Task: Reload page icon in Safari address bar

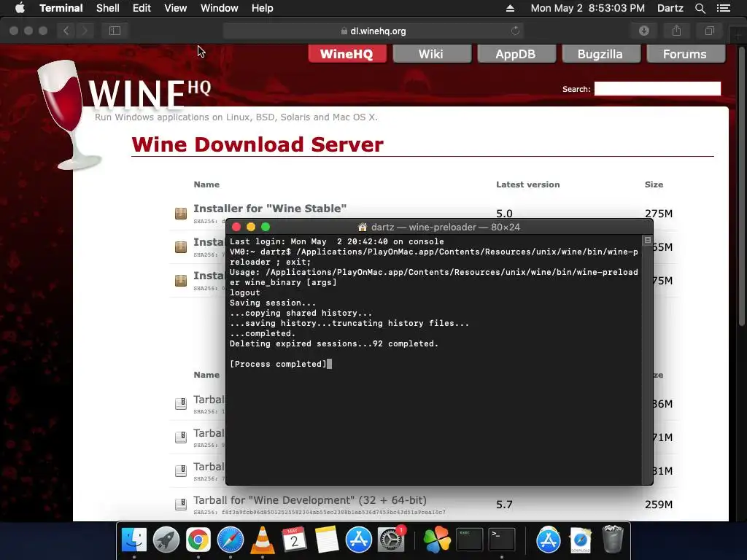Action: 515,31
